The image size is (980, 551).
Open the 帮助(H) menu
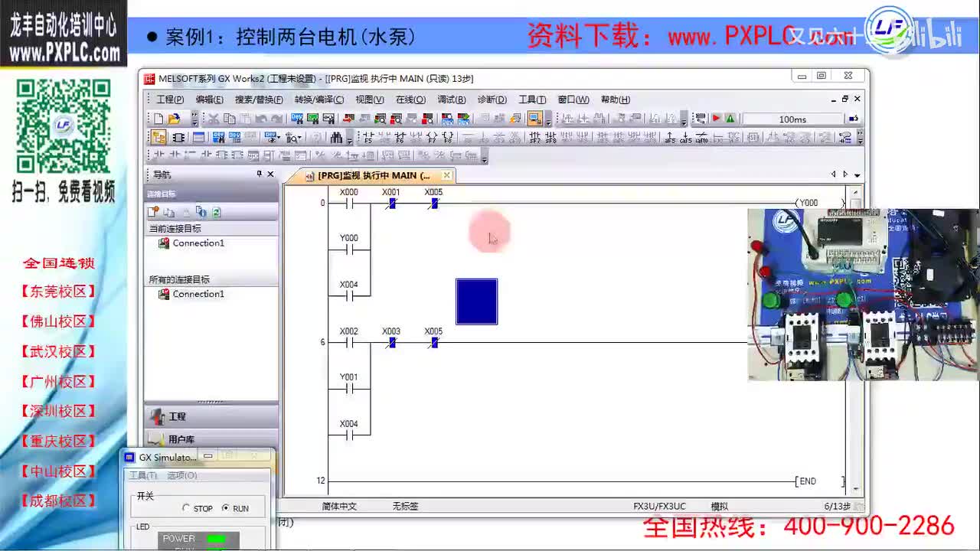616,99
